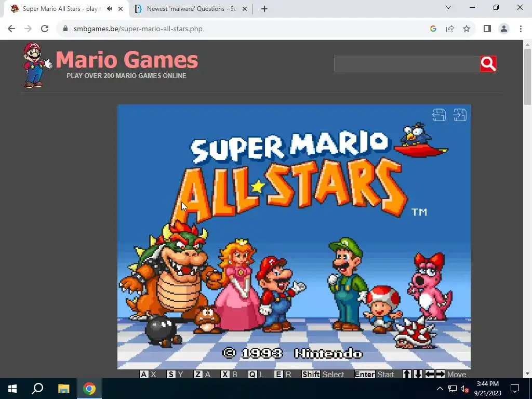Mute the tab via its speaker icon
The width and height of the screenshot is (532, 399).
click(x=109, y=9)
